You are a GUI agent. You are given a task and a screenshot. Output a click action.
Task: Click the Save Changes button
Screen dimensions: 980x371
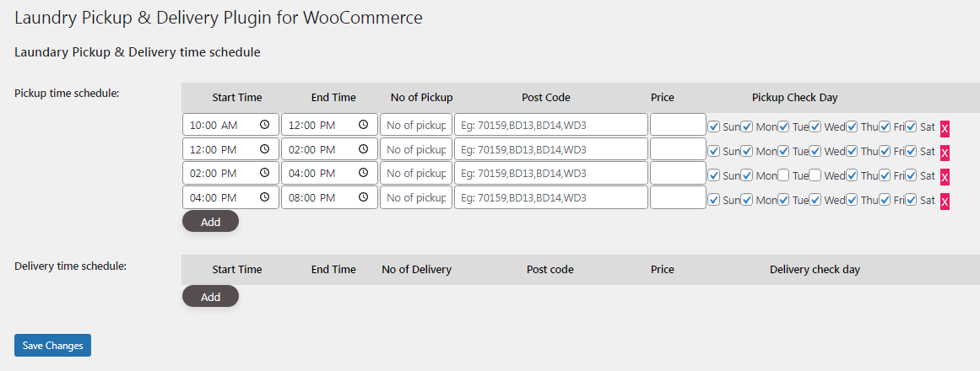pos(52,346)
